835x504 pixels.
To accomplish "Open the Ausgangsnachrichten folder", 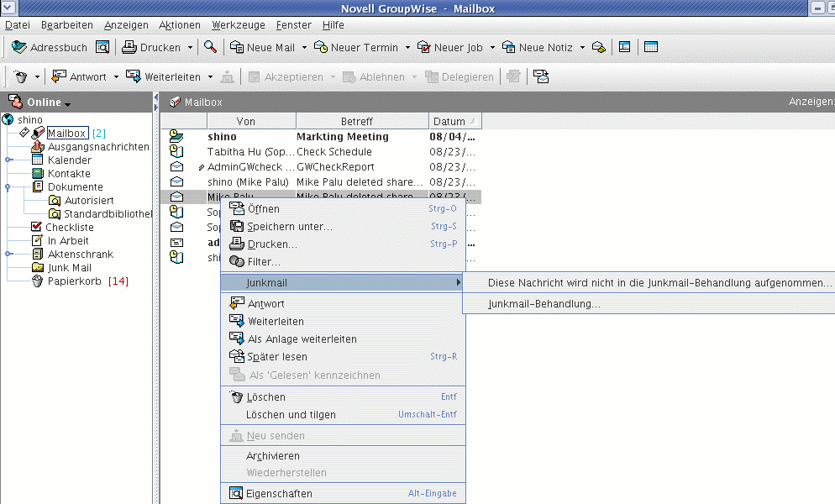I will pos(98,146).
